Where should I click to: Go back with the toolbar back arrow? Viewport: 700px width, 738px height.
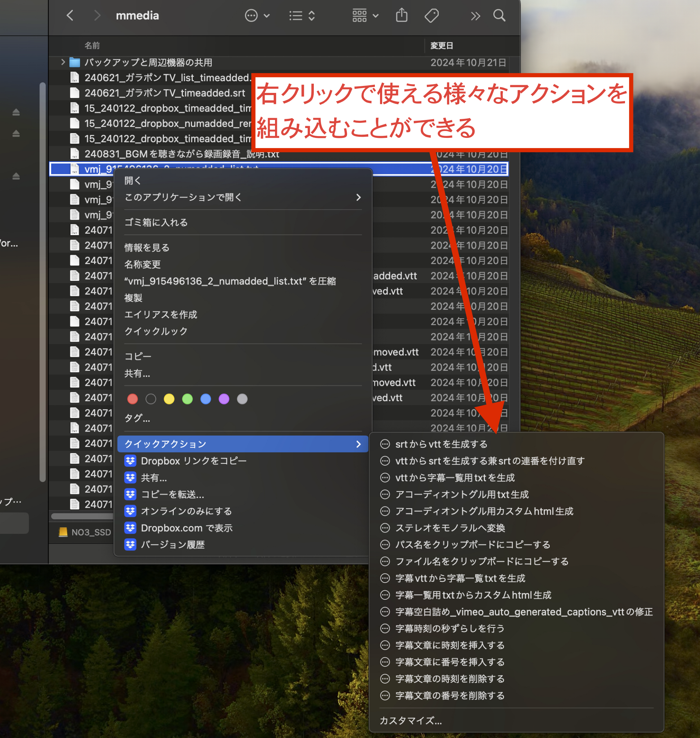coord(70,16)
